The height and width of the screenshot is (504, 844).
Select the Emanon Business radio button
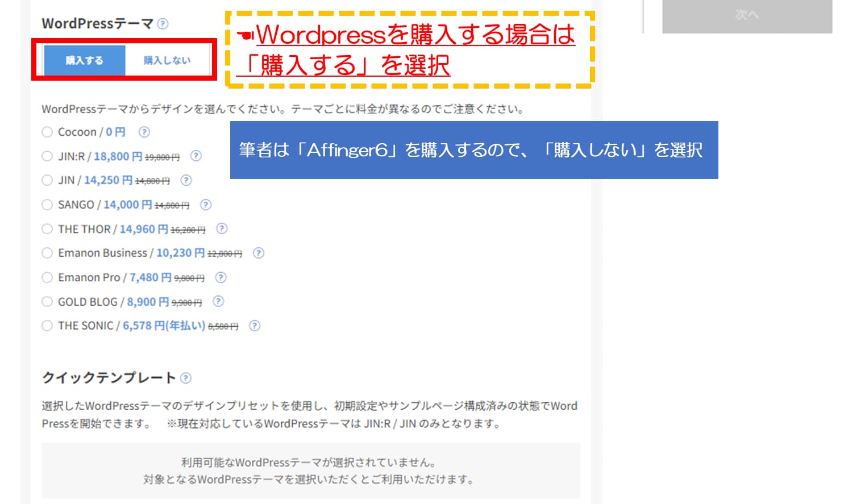tap(47, 253)
